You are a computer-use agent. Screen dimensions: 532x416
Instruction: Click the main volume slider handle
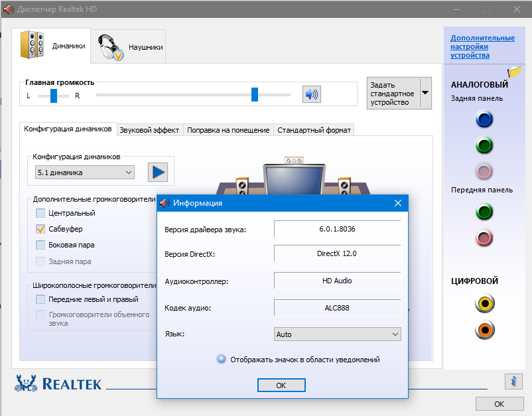255,95
